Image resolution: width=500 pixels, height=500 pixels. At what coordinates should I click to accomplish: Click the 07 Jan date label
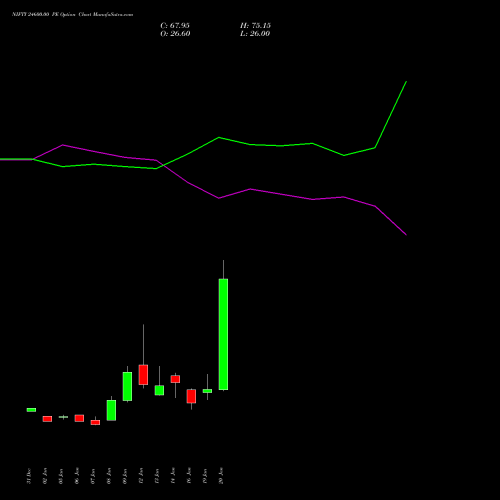[x=93, y=476]
